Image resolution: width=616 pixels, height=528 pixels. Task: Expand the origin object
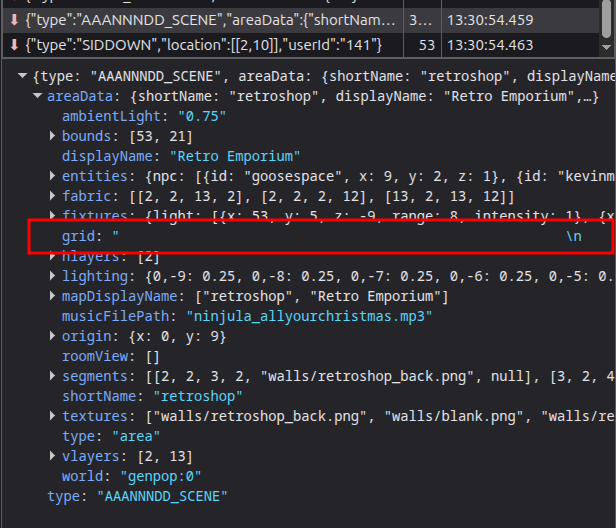point(53,336)
